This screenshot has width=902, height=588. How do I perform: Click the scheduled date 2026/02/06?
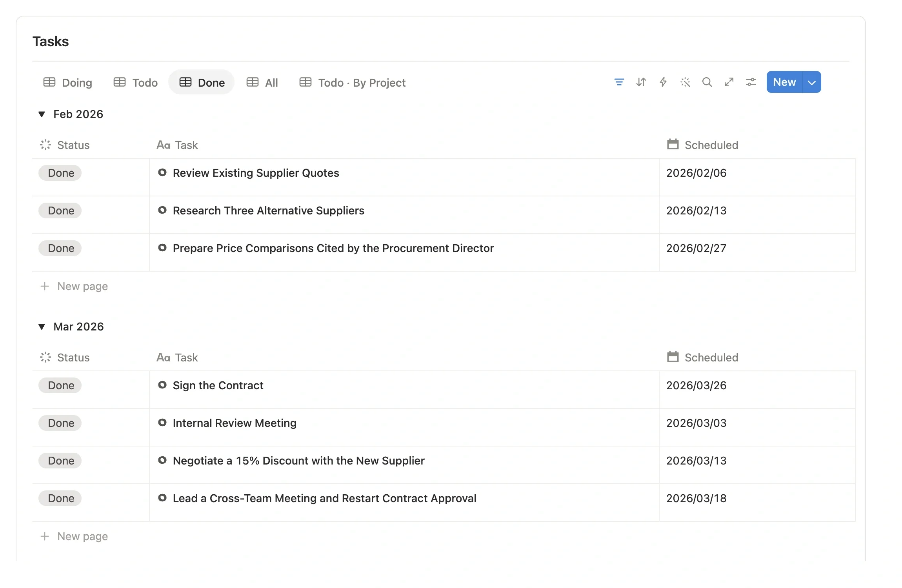(x=696, y=173)
